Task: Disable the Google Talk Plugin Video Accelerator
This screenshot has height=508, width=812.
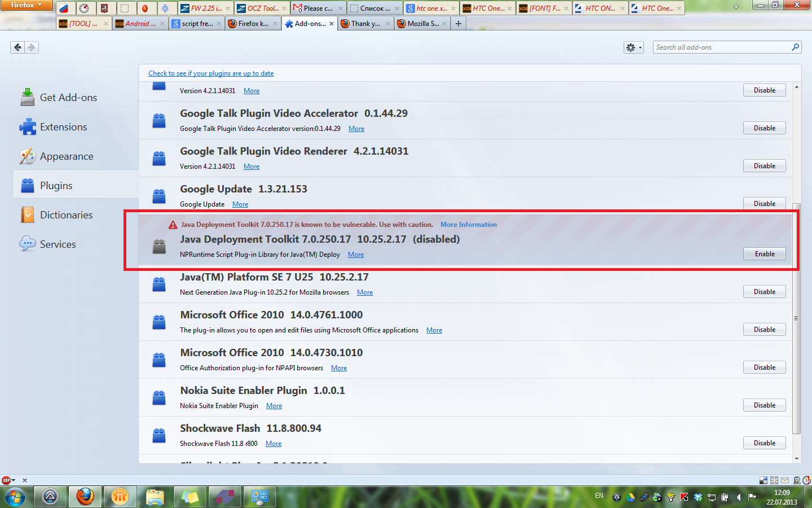Action: [765, 128]
